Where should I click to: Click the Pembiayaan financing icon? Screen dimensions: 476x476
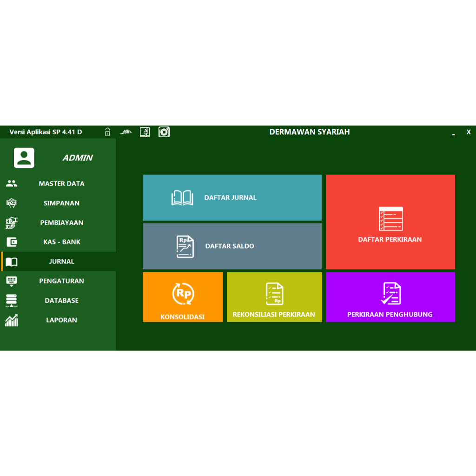click(12, 223)
